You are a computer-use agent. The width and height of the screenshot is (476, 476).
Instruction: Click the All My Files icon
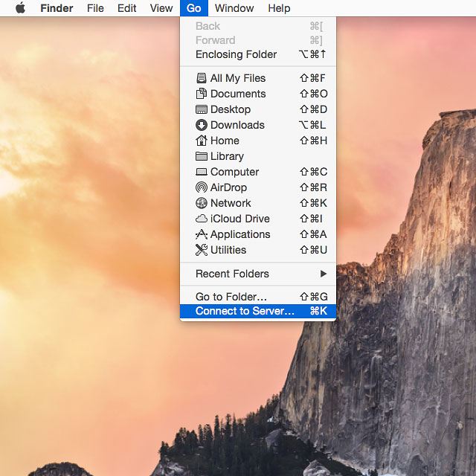202,78
